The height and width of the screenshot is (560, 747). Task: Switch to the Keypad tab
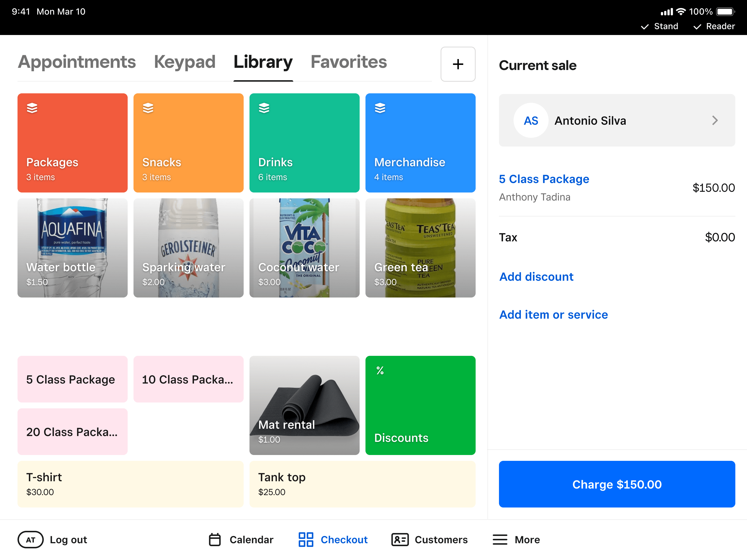click(x=184, y=62)
